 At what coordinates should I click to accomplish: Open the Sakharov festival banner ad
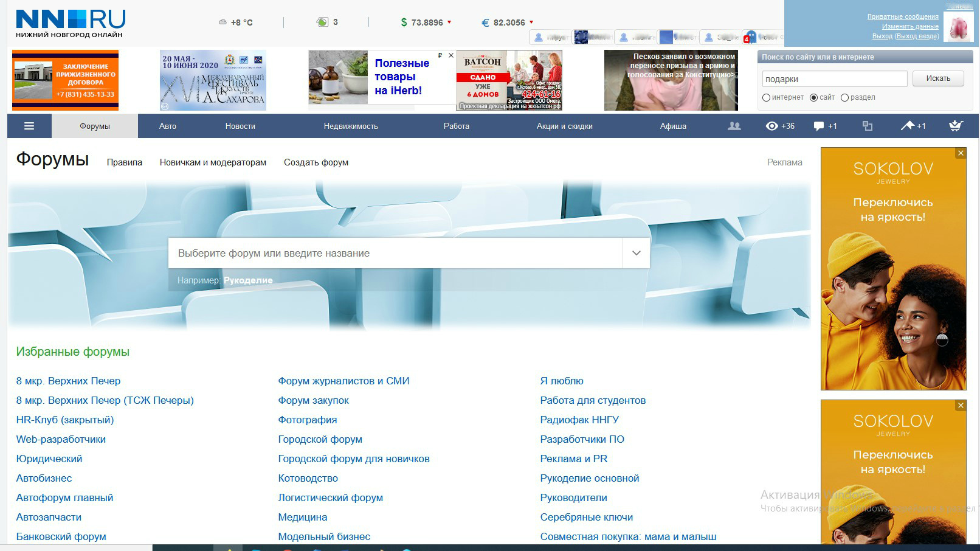[213, 80]
